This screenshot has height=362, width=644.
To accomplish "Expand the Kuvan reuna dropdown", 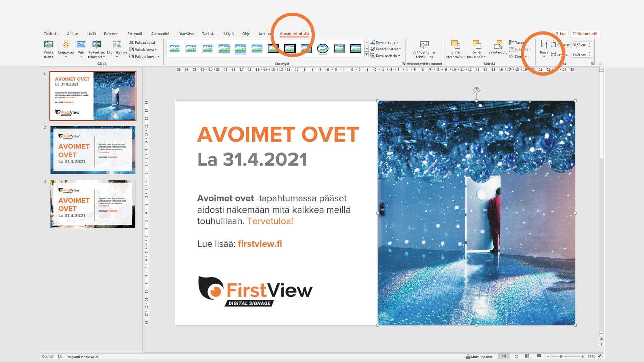I will 384,42.
